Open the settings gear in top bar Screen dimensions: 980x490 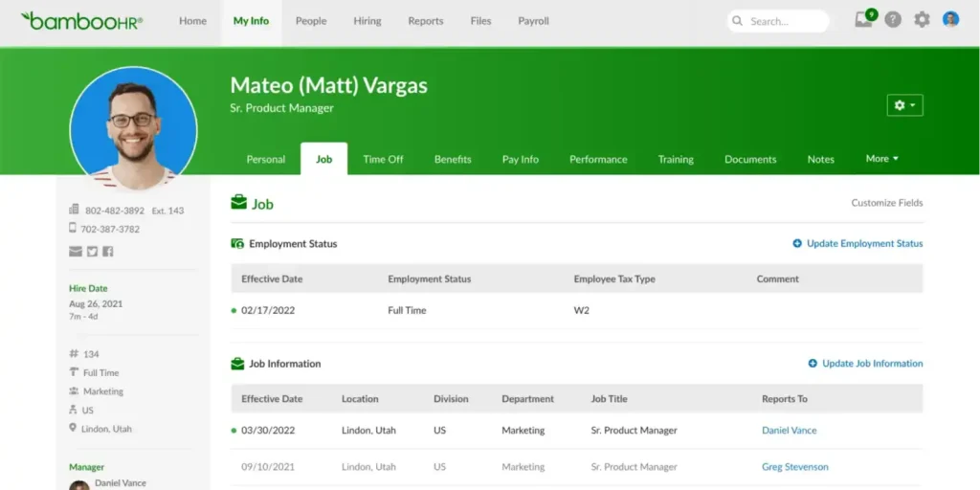tap(922, 20)
